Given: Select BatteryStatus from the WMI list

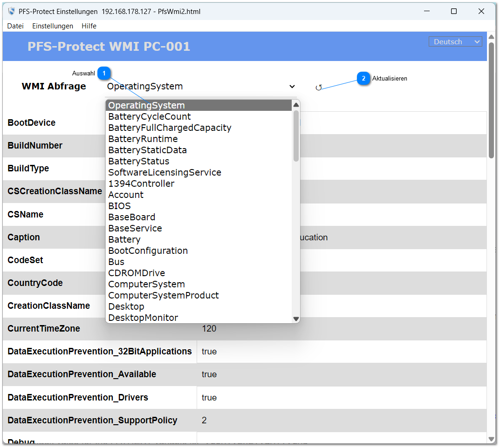Looking at the screenshot, I should click(138, 161).
